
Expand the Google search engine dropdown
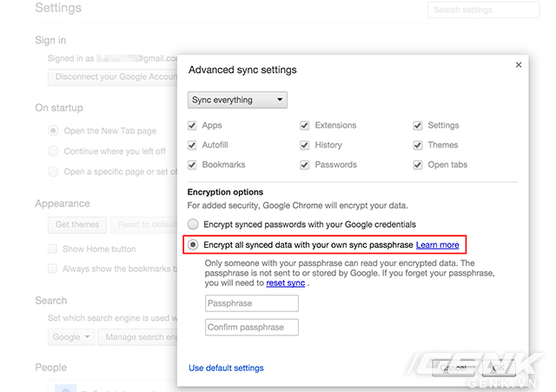(71, 336)
